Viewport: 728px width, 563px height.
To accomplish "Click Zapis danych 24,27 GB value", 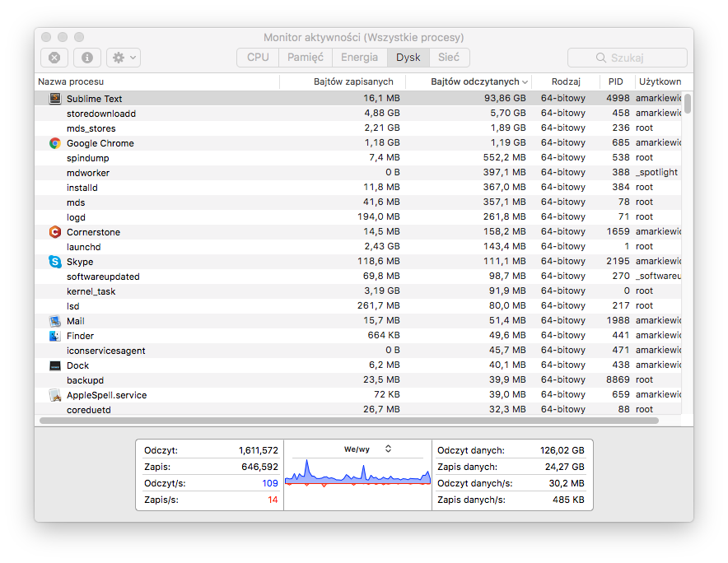I will (x=564, y=467).
